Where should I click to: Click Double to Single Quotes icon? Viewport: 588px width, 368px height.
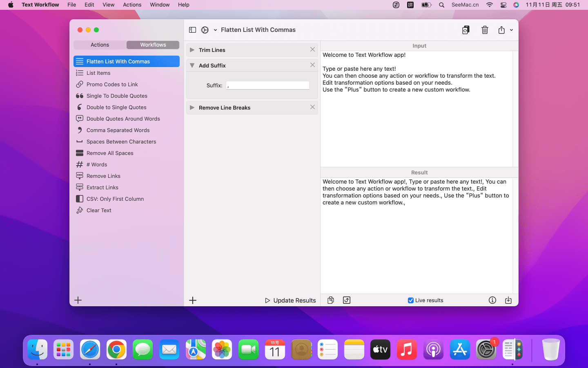click(80, 107)
